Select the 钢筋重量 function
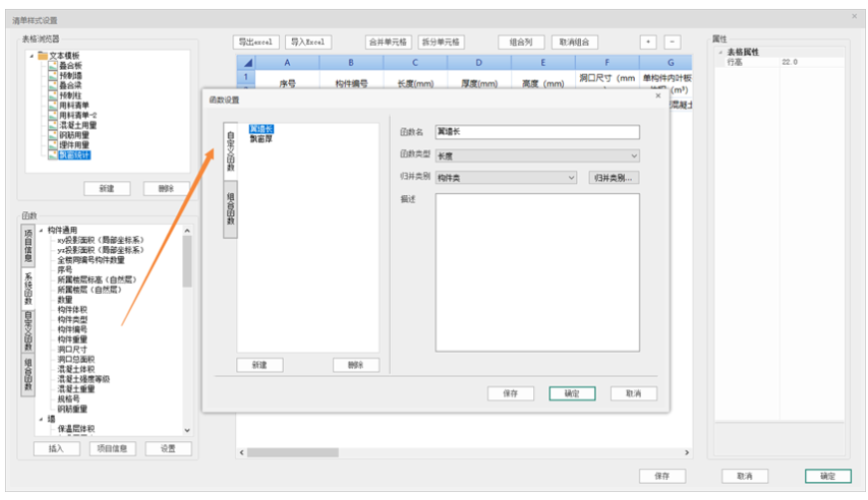 pos(73,409)
